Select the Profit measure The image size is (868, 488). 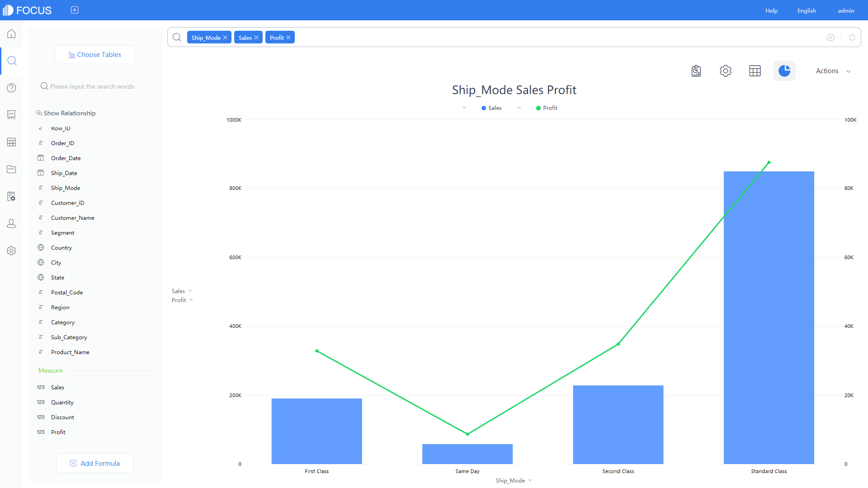coord(58,432)
